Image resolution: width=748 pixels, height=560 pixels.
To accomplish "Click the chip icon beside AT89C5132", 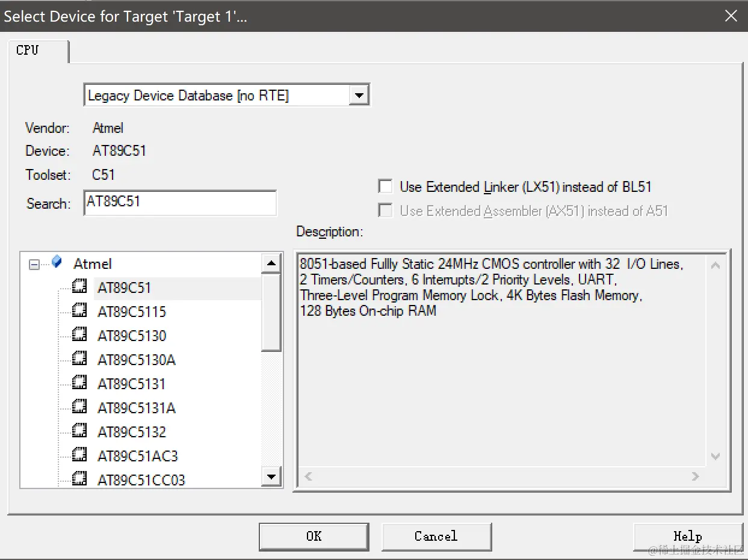I will pos(79,431).
